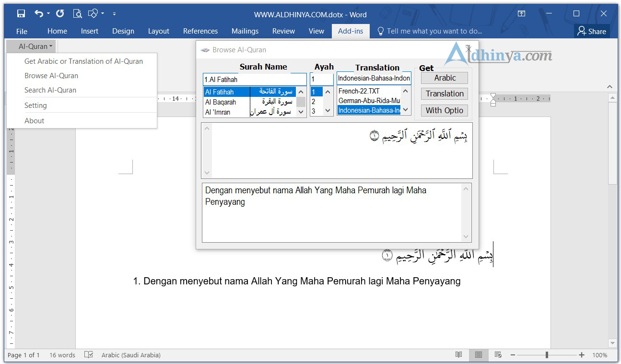Select German-Abu-Rida translation
The height and width of the screenshot is (364, 621).
369,101
